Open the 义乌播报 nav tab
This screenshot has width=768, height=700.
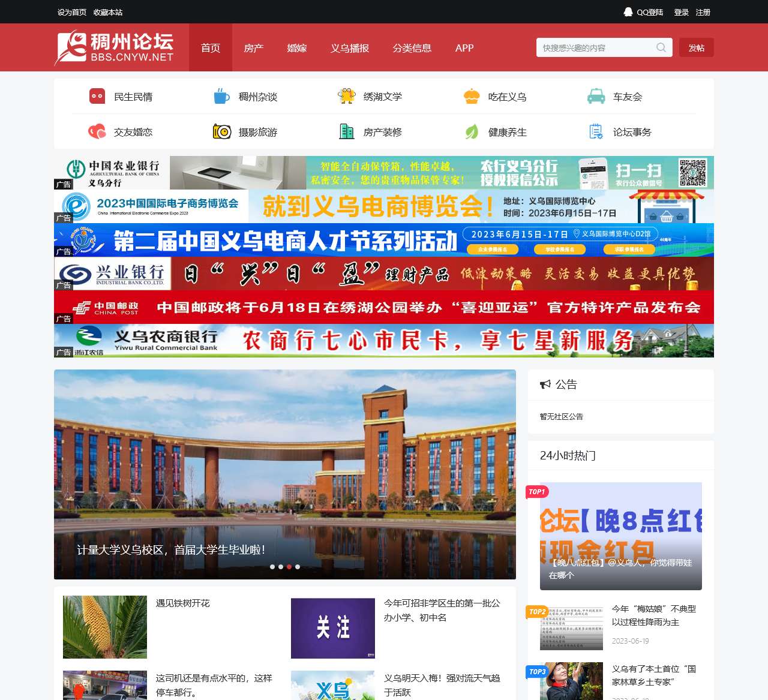tap(350, 48)
